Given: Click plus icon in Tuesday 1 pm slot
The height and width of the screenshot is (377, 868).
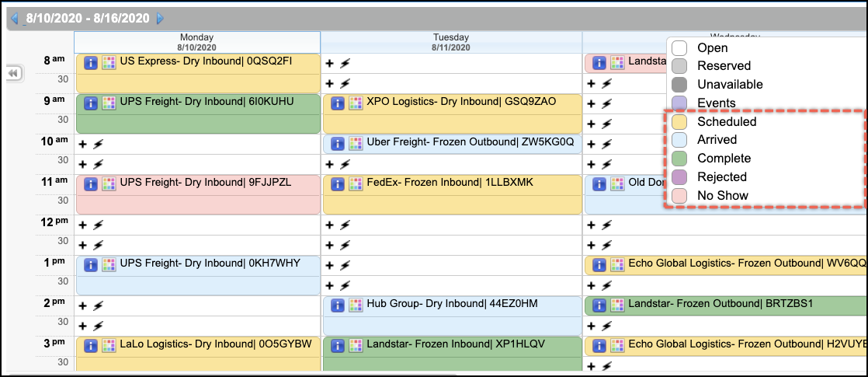Looking at the screenshot, I should pyautogui.click(x=330, y=265).
